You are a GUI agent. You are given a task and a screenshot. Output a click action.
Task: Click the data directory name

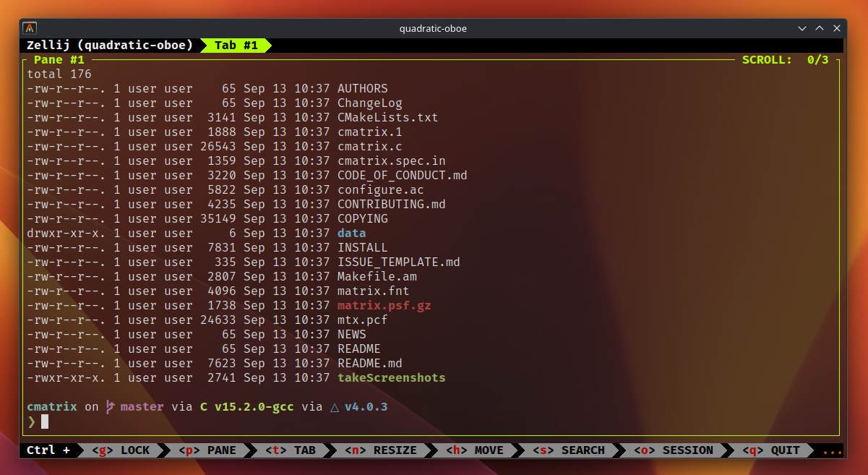click(352, 234)
